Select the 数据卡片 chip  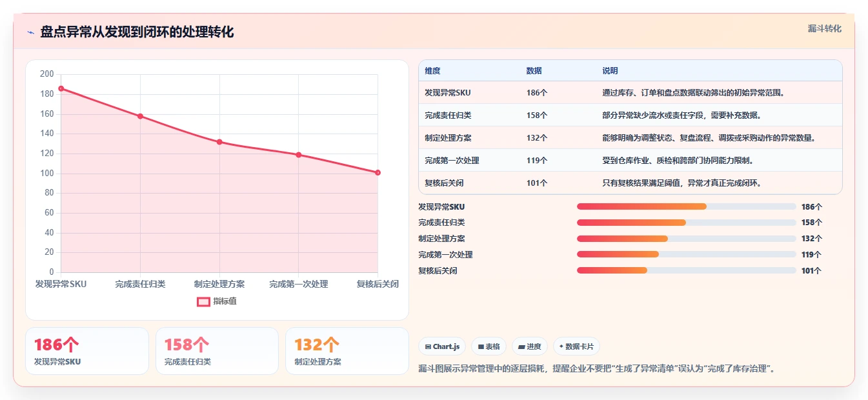click(576, 346)
